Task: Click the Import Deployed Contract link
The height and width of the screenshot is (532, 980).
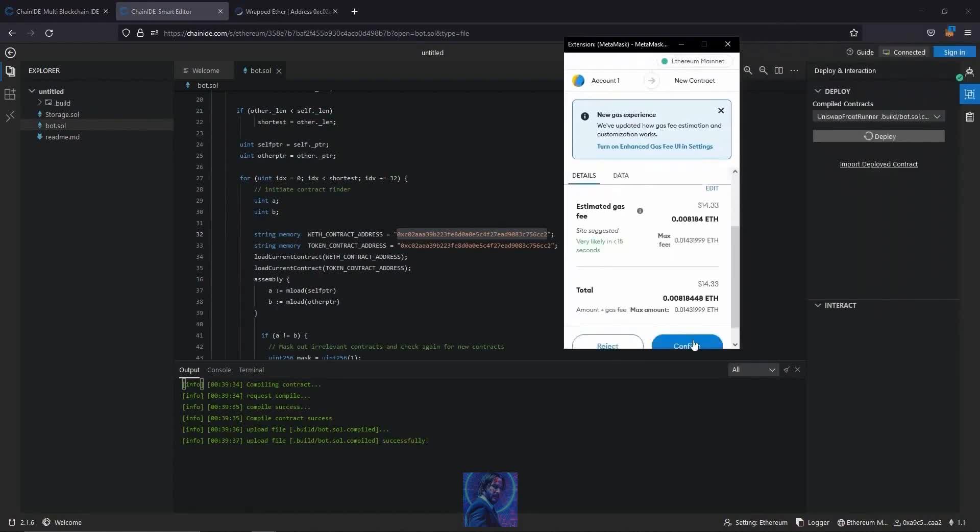Action: pyautogui.click(x=879, y=164)
